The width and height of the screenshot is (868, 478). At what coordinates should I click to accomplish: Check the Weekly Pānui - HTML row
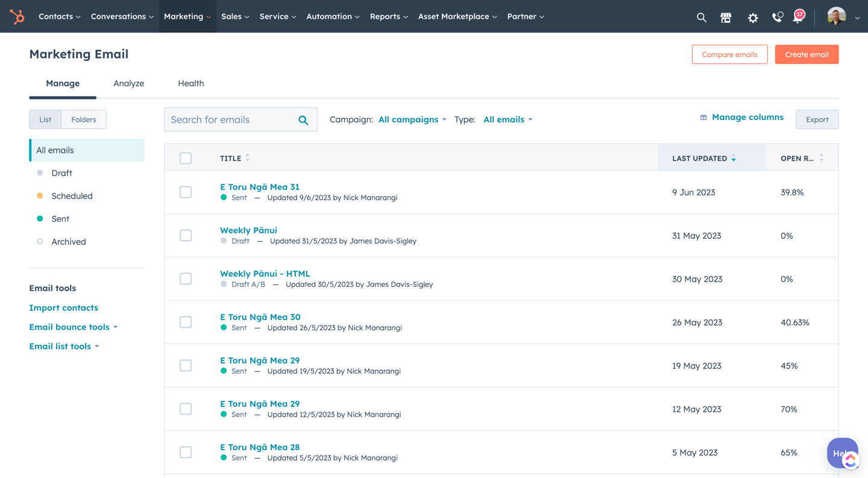[186, 278]
